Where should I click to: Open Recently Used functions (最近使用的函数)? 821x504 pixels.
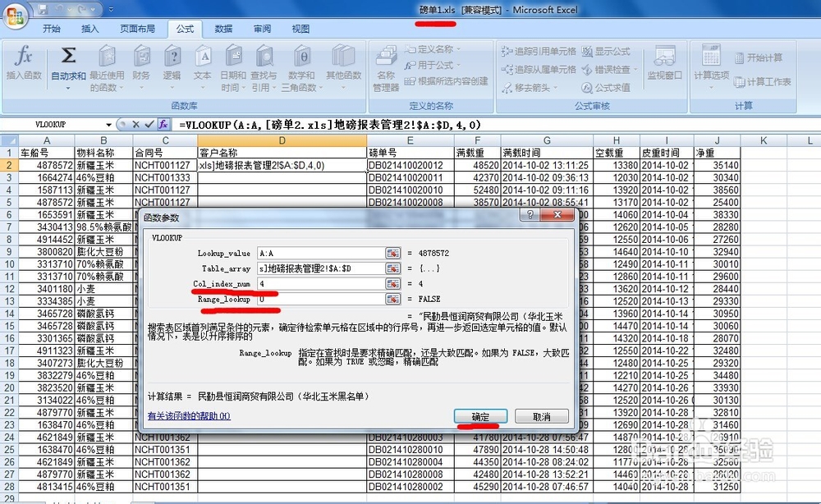pos(106,68)
